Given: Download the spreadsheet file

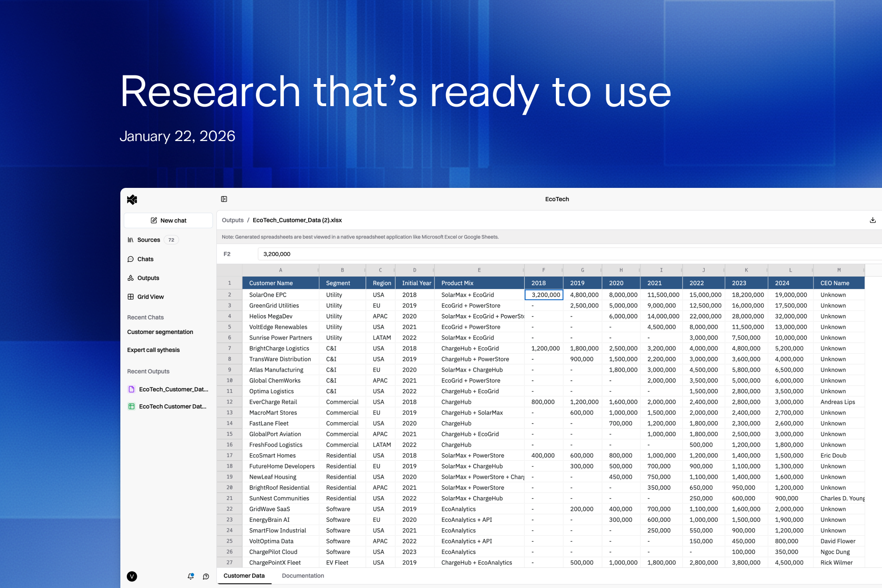Looking at the screenshot, I should click(x=872, y=220).
